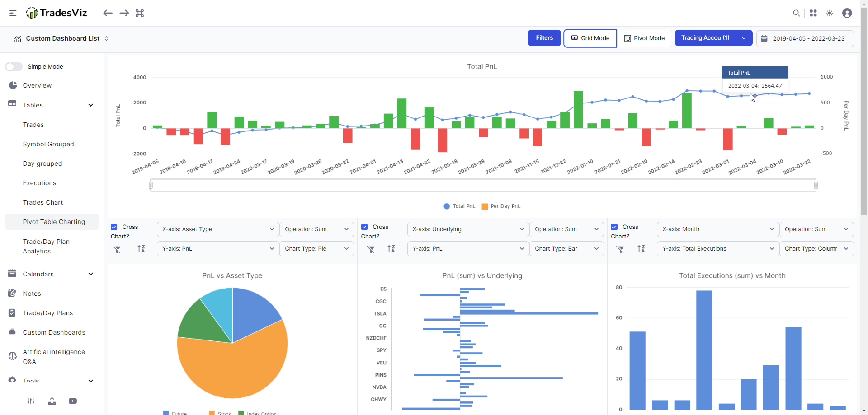Open Chart Type: Pie dropdown

(316, 249)
